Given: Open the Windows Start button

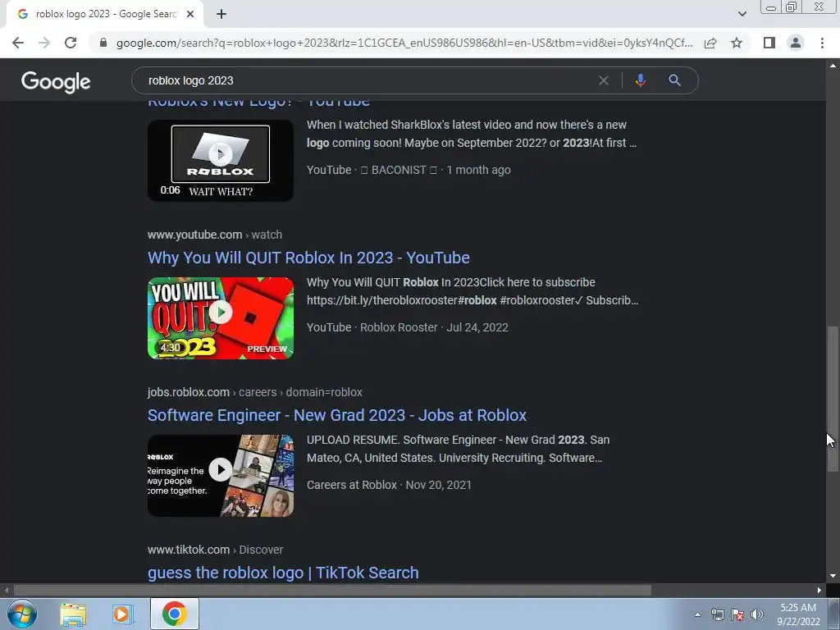Looking at the screenshot, I should (x=22, y=614).
